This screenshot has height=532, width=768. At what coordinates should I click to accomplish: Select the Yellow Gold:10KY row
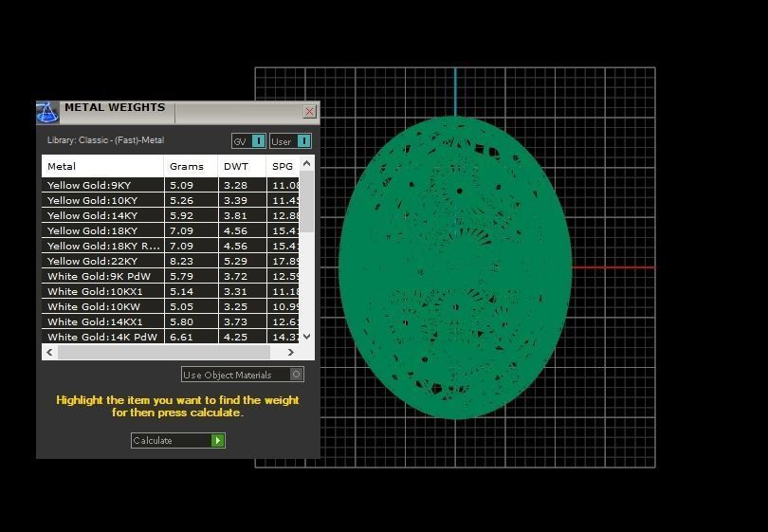tap(171, 200)
